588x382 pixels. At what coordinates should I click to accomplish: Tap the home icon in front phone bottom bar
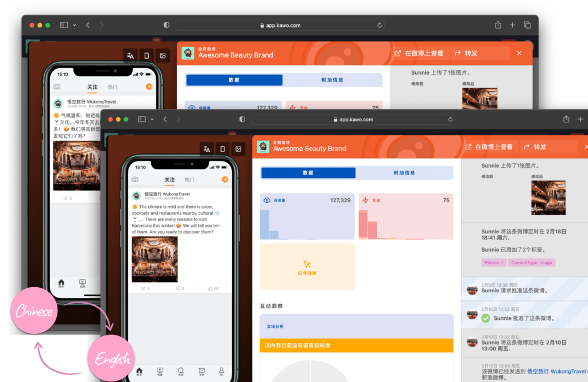tap(139, 372)
